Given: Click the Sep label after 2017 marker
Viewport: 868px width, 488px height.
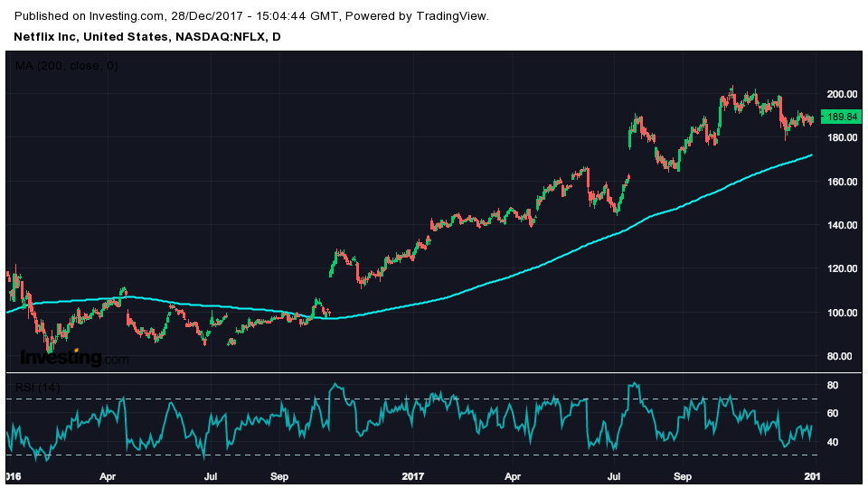Looking at the screenshot, I should click(x=683, y=476).
